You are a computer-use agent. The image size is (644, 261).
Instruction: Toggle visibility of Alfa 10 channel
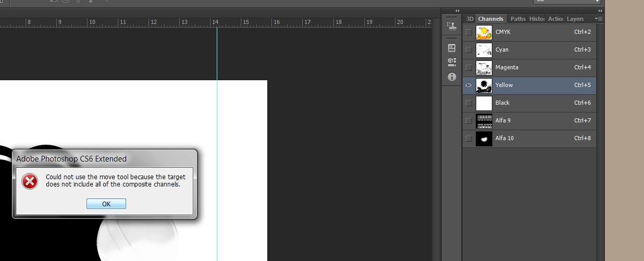468,139
